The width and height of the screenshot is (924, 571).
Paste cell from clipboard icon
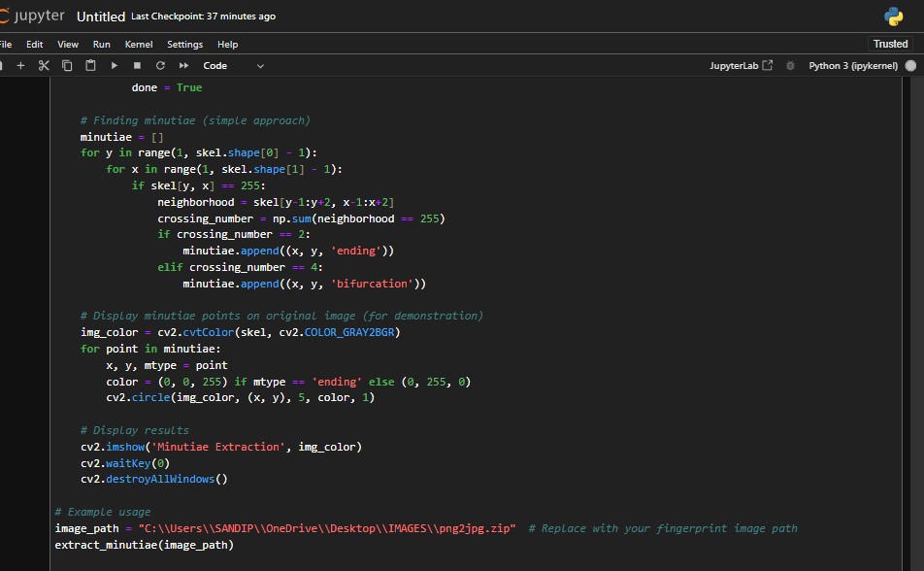pyautogui.click(x=90, y=65)
